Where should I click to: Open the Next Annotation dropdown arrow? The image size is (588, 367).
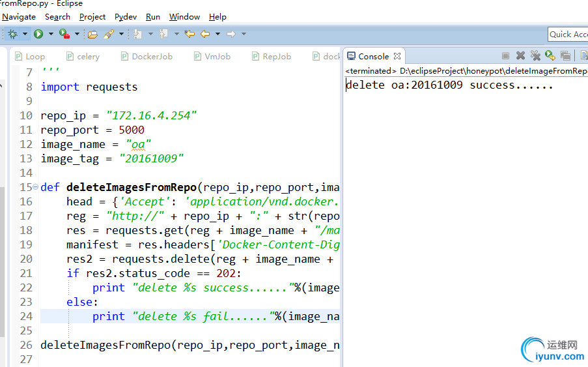coord(150,34)
